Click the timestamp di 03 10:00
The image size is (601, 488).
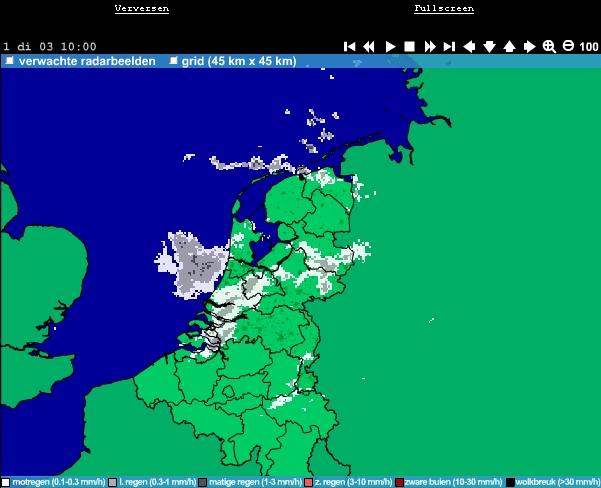click(x=57, y=47)
